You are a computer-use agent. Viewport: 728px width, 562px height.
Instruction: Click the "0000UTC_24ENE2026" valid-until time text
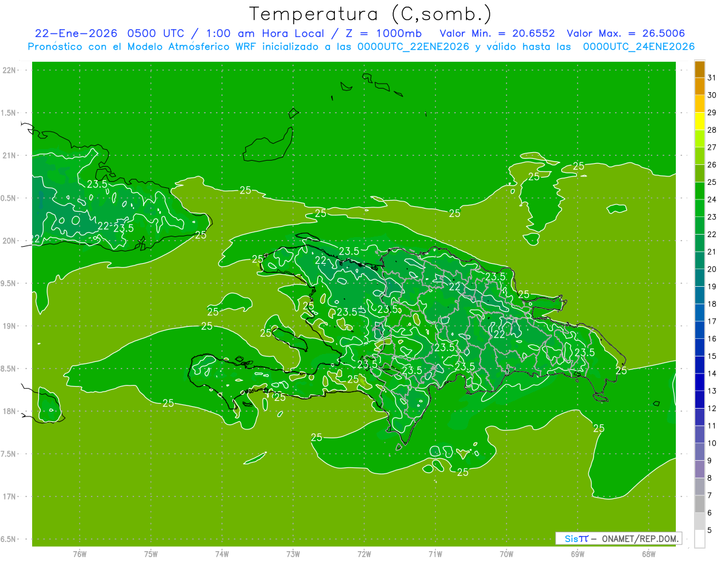(x=639, y=47)
